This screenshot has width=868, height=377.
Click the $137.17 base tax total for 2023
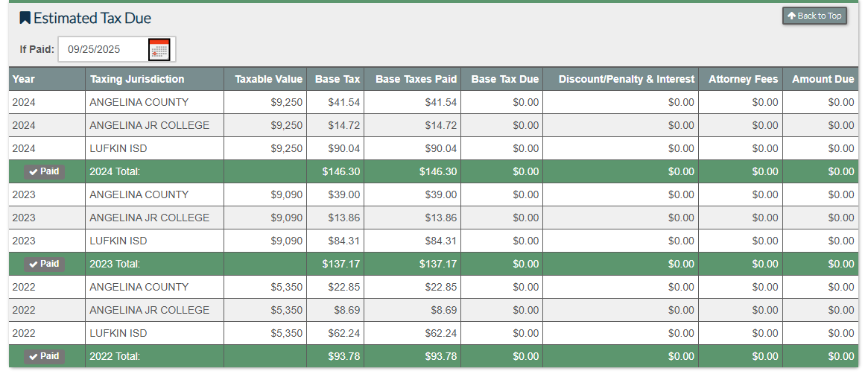[341, 264]
